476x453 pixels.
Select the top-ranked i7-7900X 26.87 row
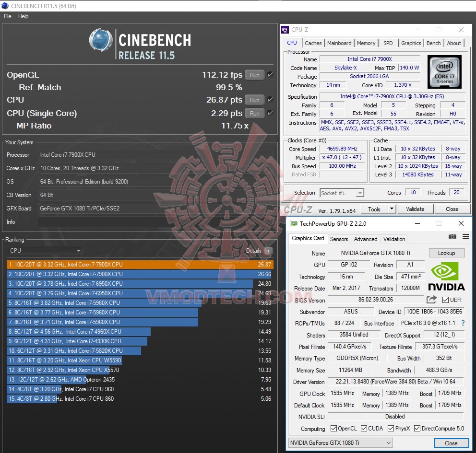[140, 265]
